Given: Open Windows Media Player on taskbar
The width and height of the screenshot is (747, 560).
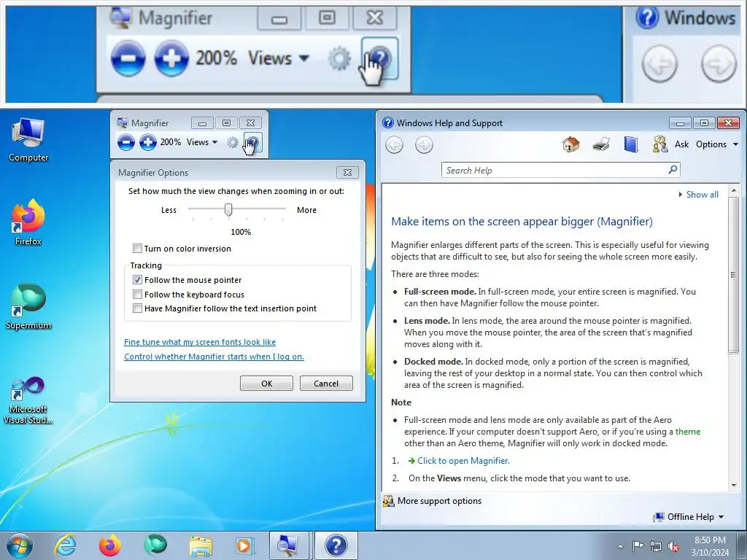Looking at the screenshot, I should [x=245, y=545].
